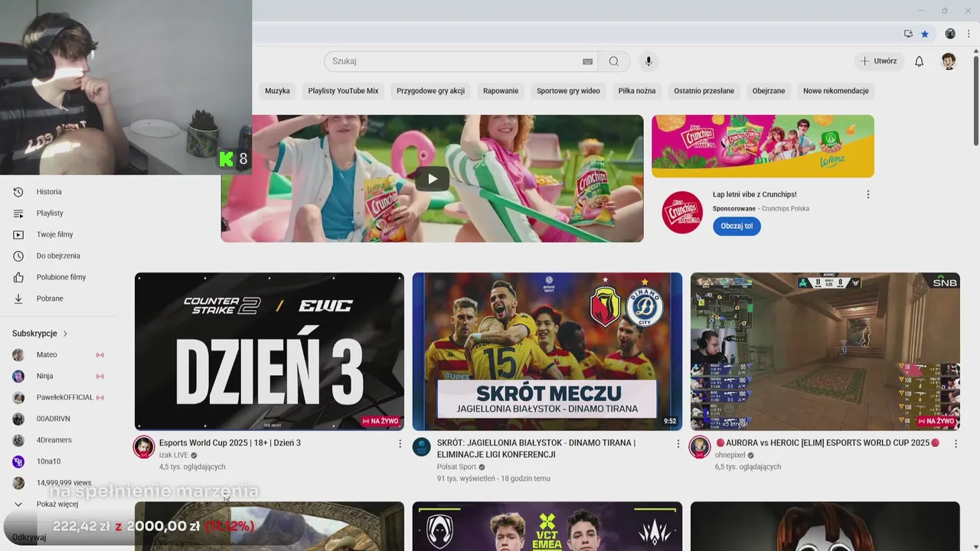Screen dimensions: 980x551
Task: Click the Do obejrzenia clock icon
Action: coord(18,256)
